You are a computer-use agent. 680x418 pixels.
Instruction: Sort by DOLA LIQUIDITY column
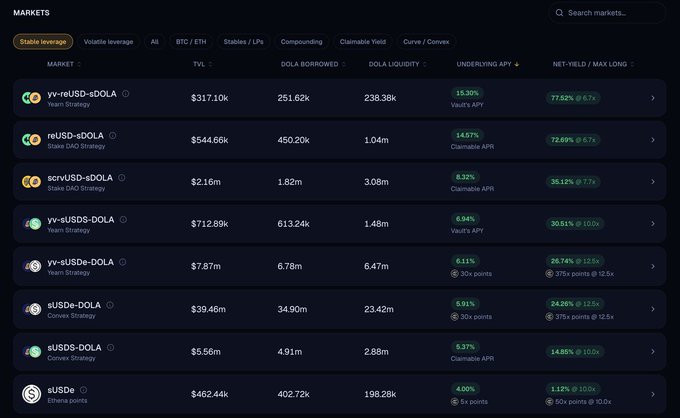(x=398, y=64)
